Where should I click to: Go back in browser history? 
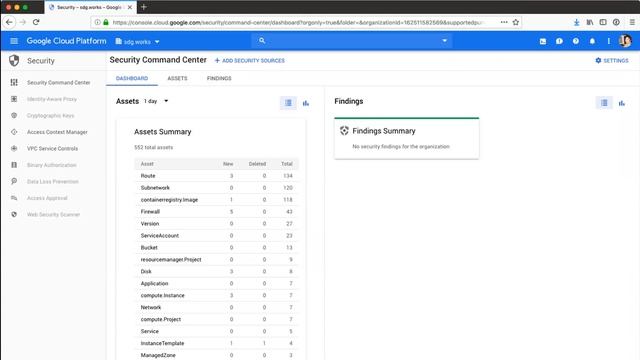coord(9,22)
